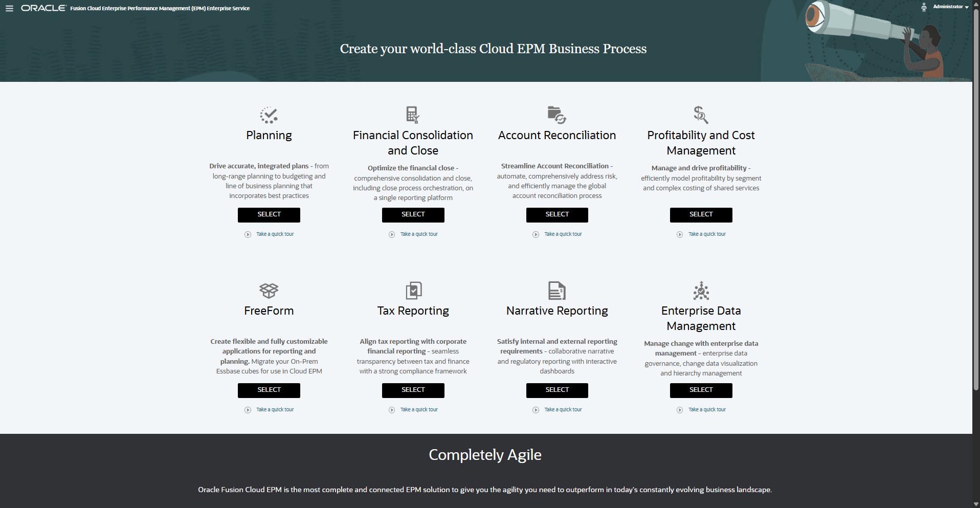Take a quick tour of FreeForm
Viewport: 980px width, 508px height.
[x=275, y=410]
